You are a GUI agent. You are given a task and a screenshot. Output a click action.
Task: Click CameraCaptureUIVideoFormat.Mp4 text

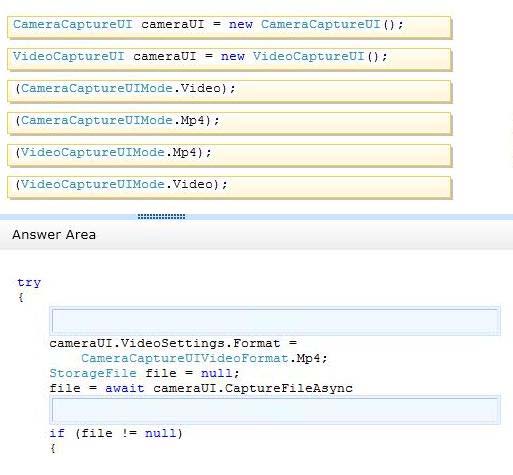point(204,358)
